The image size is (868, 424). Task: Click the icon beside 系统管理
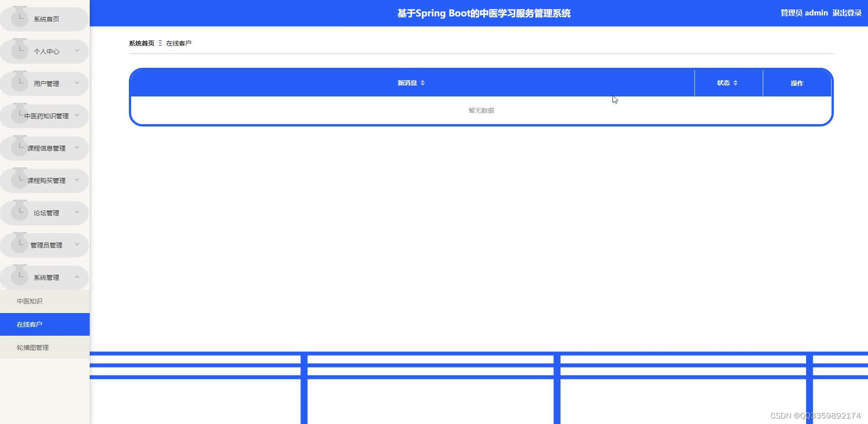(19, 276)
